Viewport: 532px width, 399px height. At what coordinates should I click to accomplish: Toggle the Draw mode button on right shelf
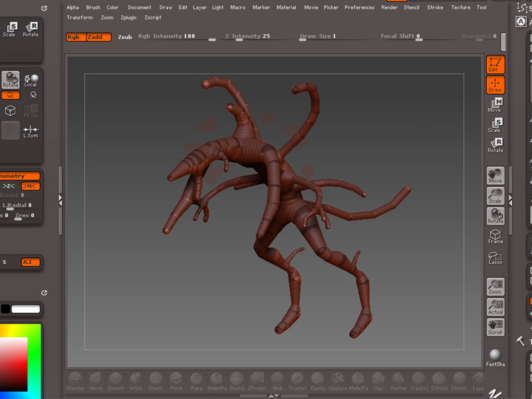pos(495,85)
